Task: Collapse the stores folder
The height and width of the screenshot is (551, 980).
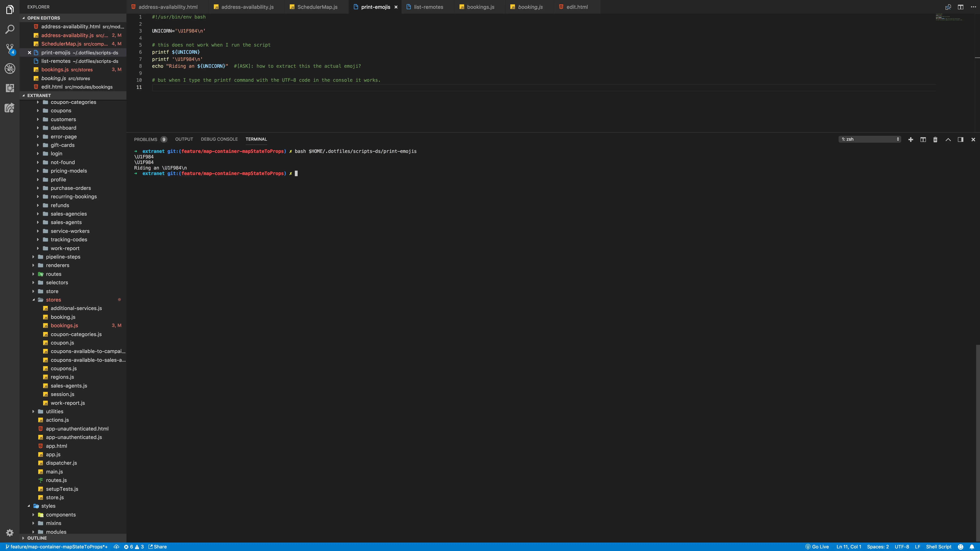Action: (73, 300)
